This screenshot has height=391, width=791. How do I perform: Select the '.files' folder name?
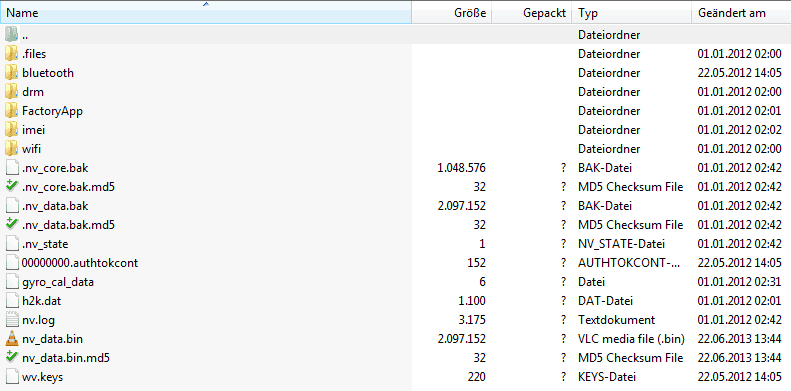pos(34,54)
